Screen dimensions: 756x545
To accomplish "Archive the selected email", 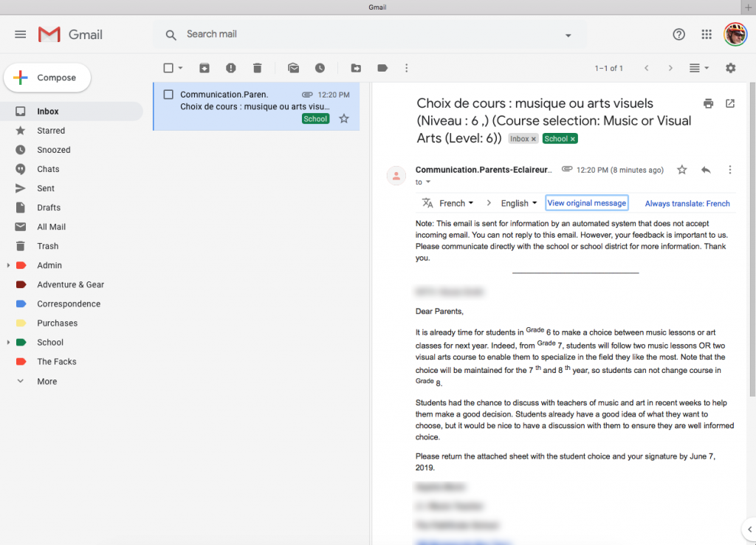I will (x=205, y=68).
